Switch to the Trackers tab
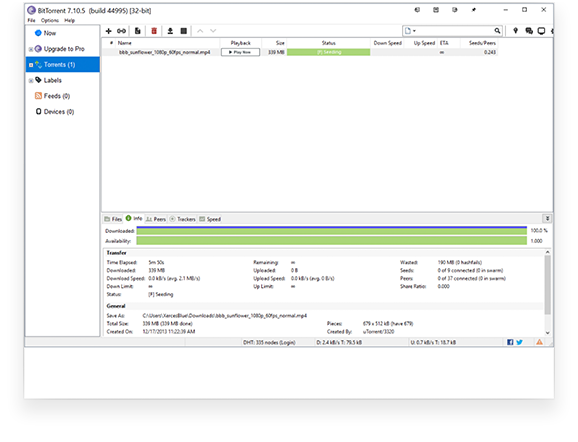This screenshot has height=442, width=578. click(x=182, y=219)
